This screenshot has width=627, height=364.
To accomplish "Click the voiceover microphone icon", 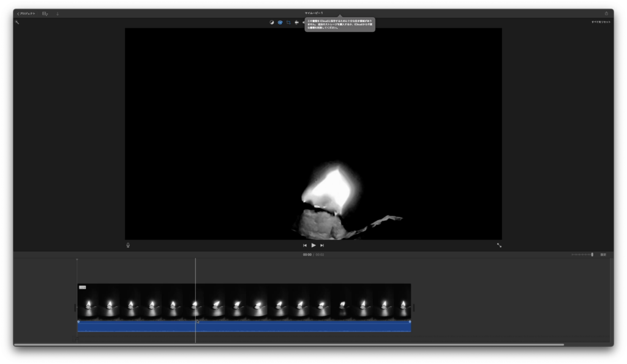I will pyautogui.click(x=128, y=245).
